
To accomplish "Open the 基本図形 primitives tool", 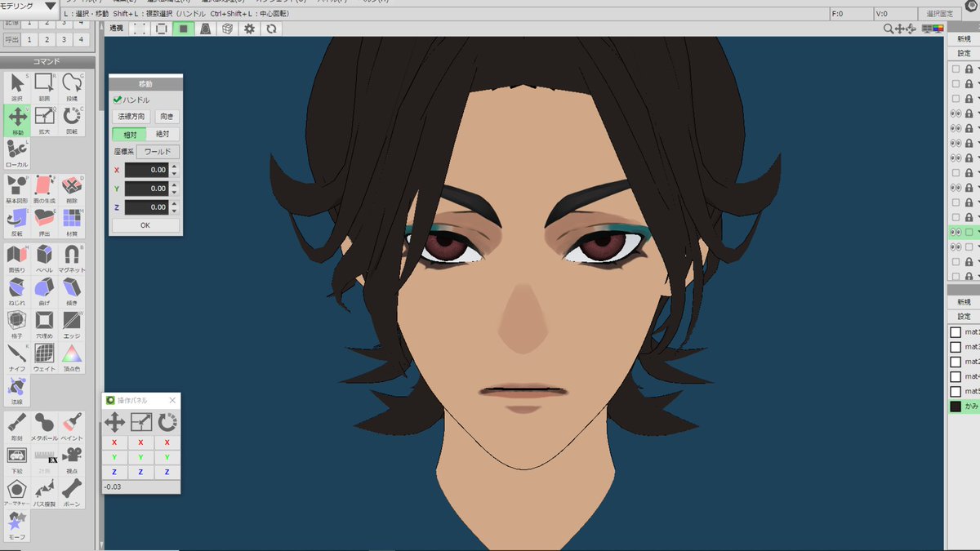I will pyautogui.click(x=17, y=189).
